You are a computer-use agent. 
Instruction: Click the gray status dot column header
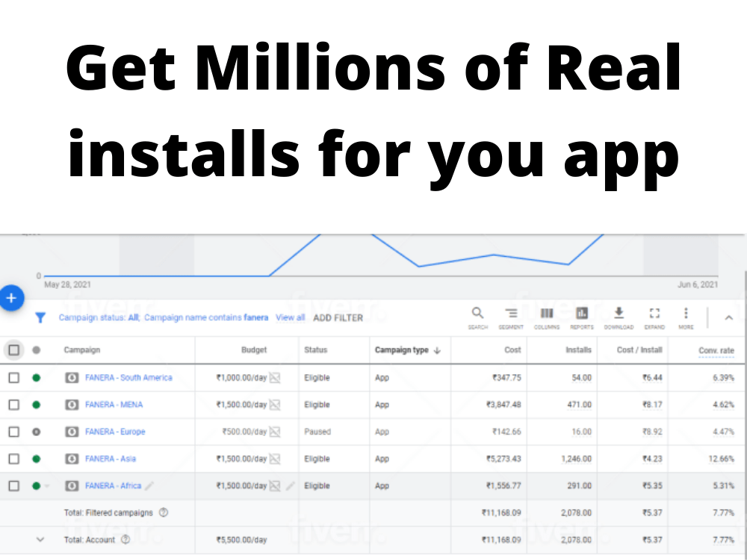coord(36,350)
